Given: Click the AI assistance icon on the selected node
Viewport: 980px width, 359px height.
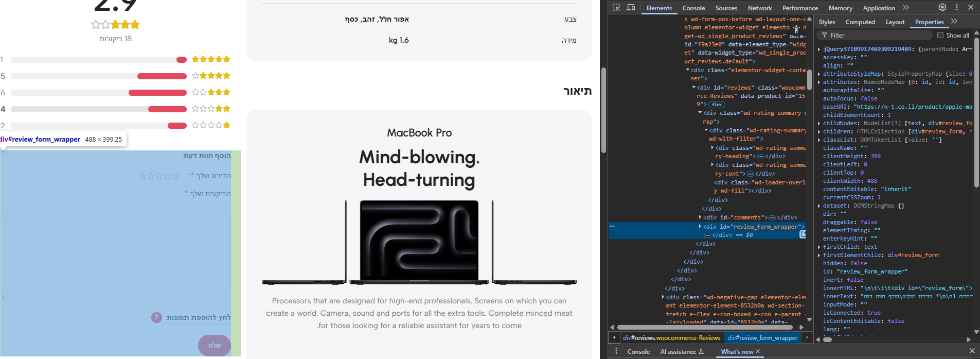Looking at the screenshot, I should tap(803, 234).
